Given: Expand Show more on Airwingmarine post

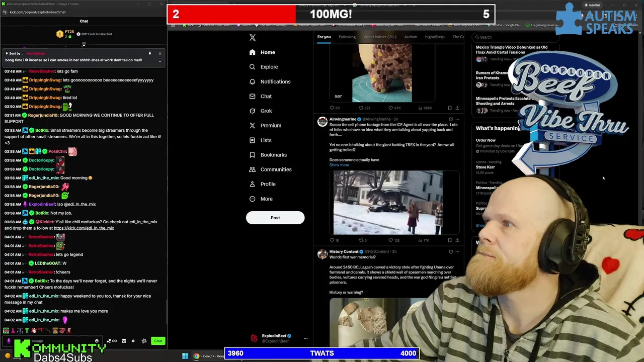Looking at the screenshot, I should pos(339,165).
